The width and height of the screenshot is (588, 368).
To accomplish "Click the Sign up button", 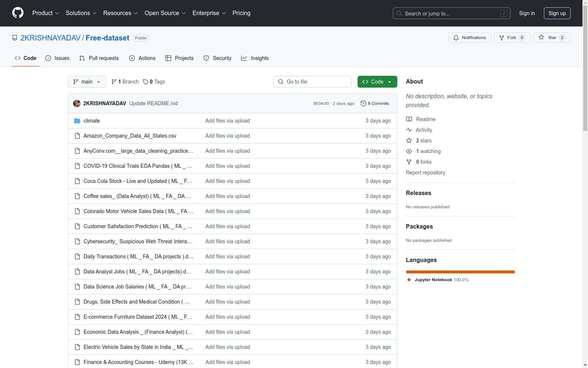I will click(x=557, y=13).
